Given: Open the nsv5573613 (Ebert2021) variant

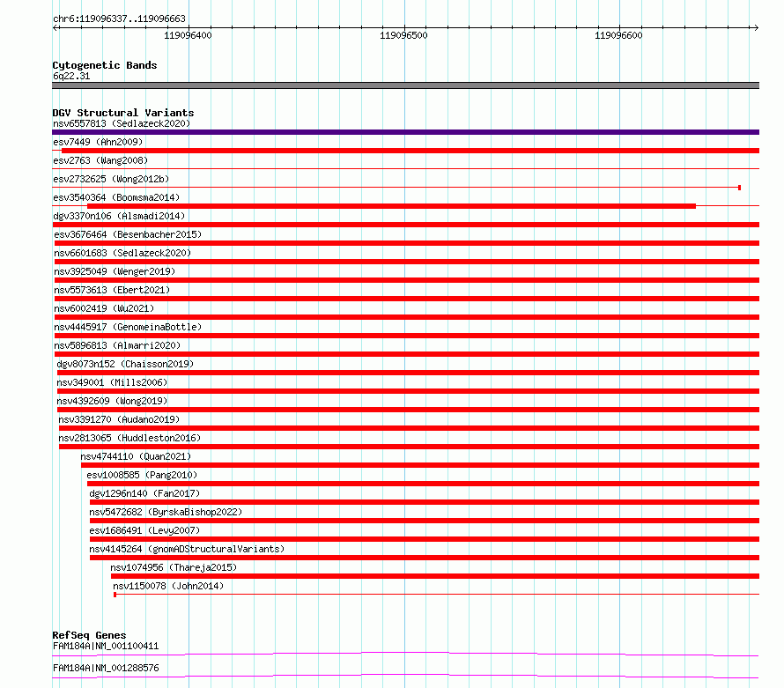Looking at the screenshot, I should [112, 290].
